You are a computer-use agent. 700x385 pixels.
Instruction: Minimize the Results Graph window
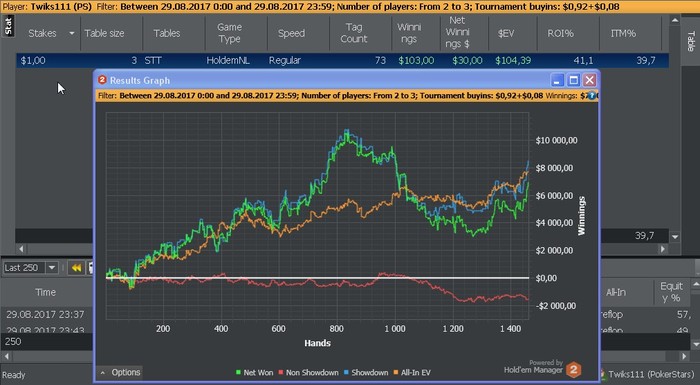point(557,80)
